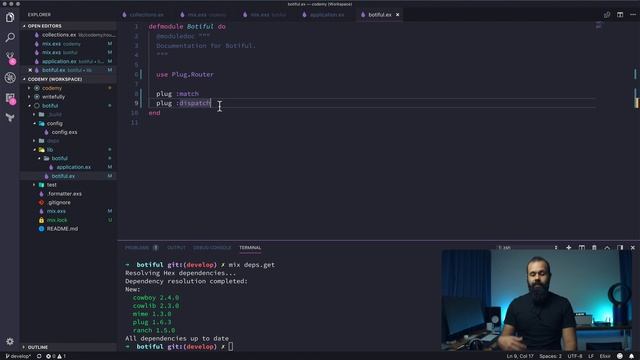Open the Manage gear menu

[10, 341]
